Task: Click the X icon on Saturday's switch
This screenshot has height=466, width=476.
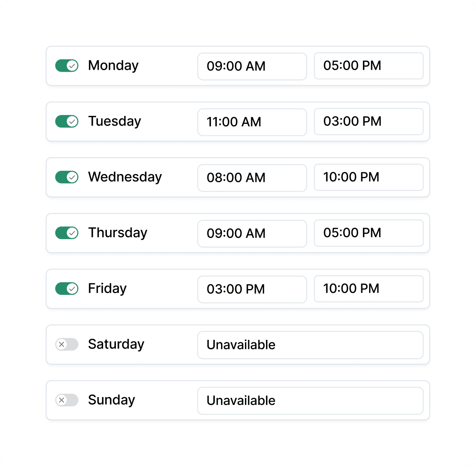Action: point(63,344)
